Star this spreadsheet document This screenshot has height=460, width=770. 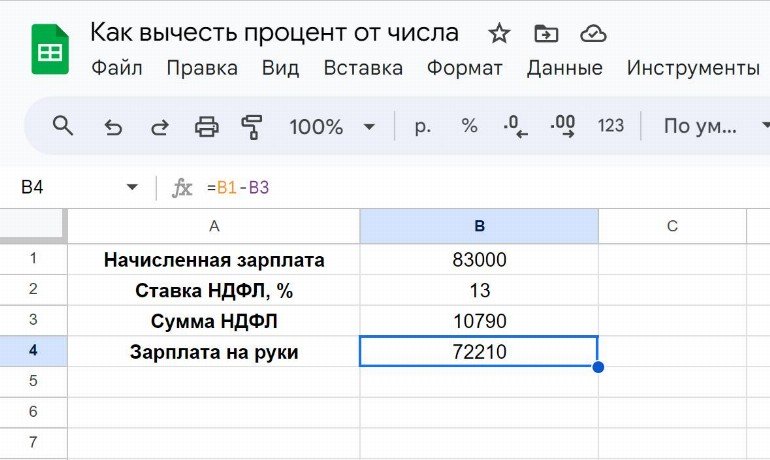click(x=499, y=34)
